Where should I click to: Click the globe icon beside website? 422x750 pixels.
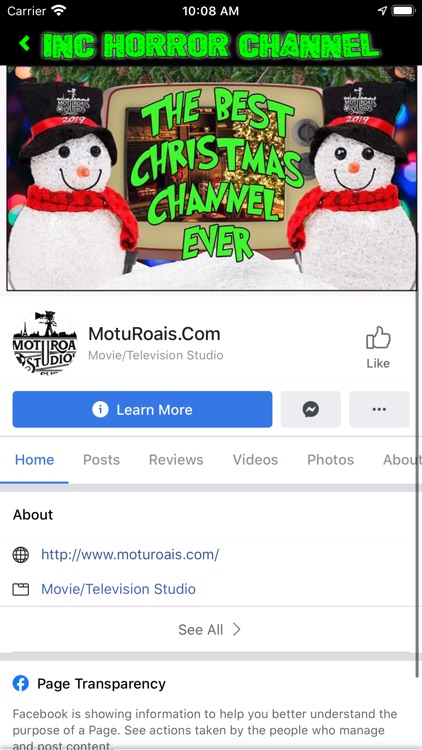[x=21, y=555]
